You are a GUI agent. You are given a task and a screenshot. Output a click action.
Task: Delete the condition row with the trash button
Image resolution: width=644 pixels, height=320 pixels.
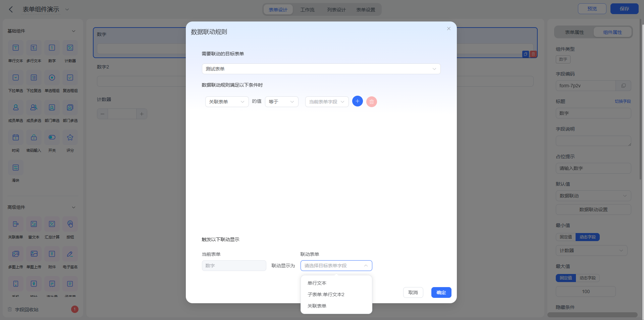372,102
